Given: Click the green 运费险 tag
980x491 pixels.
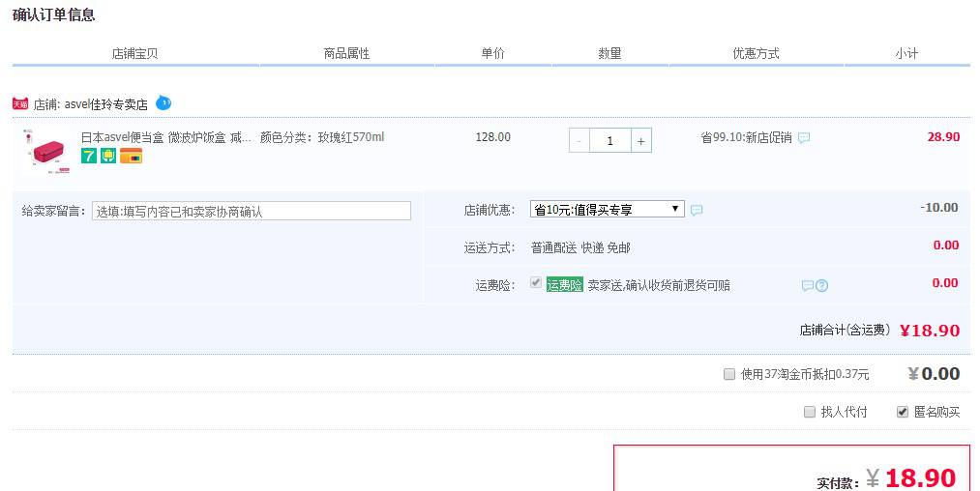Looking at the screenshot, I should pyautogui.click(x=564, y=285).
